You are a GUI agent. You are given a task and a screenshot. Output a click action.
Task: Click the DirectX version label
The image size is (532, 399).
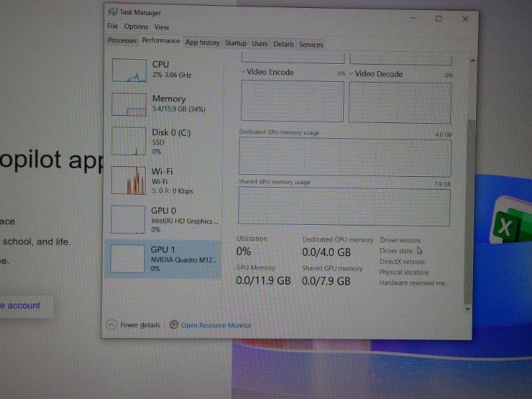[402, 261]
